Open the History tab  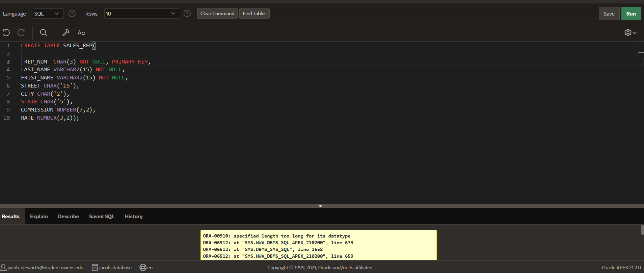[x=134, y=216]
